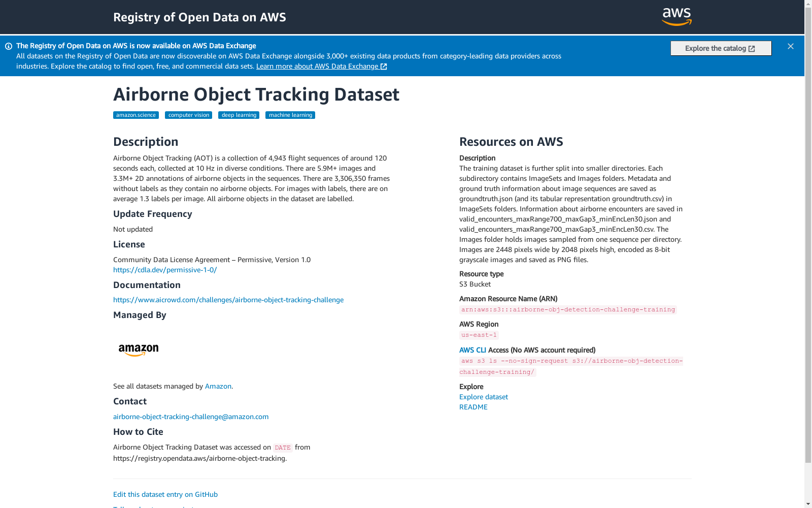Click the external-link icon after Learn more link
812x508 pixels.
[x=384, y=67]
